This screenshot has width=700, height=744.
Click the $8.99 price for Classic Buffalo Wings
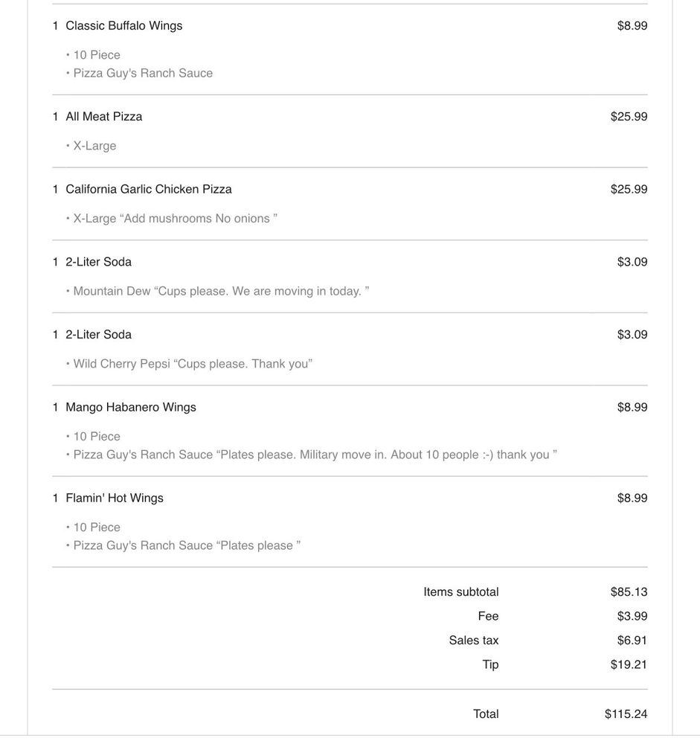coord(632,26)
